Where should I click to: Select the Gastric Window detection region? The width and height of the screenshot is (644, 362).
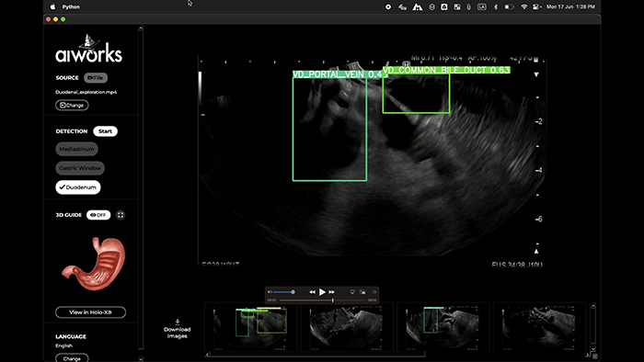click(x=80, y=167)
